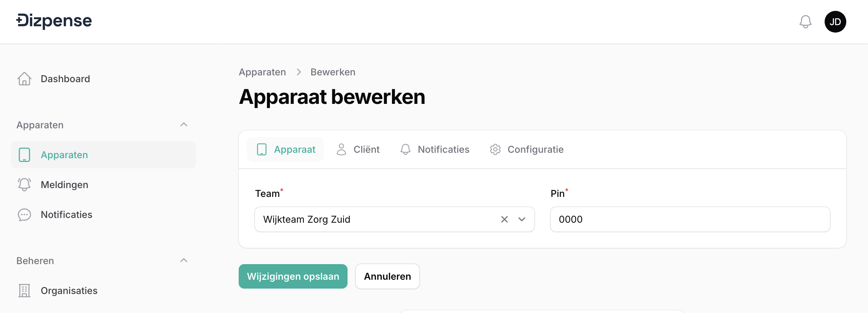This screenshot has height=313, width=868.
Task: Go to Apparaten via breadcrumb link
Action: coord(262,72)
